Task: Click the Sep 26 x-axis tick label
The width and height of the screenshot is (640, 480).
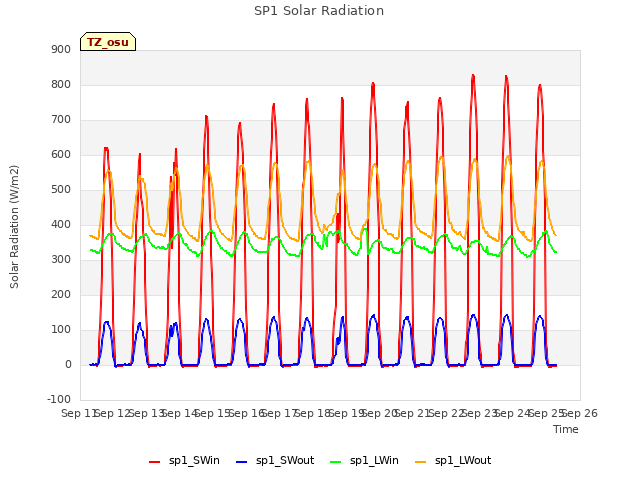Action: coord(580,413)
